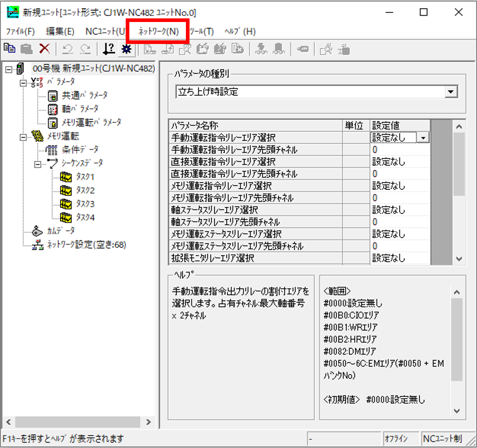This screenshot has height=448, width=477.
Task: Click the help range panel scroll-down arrow
Action: 457,411
